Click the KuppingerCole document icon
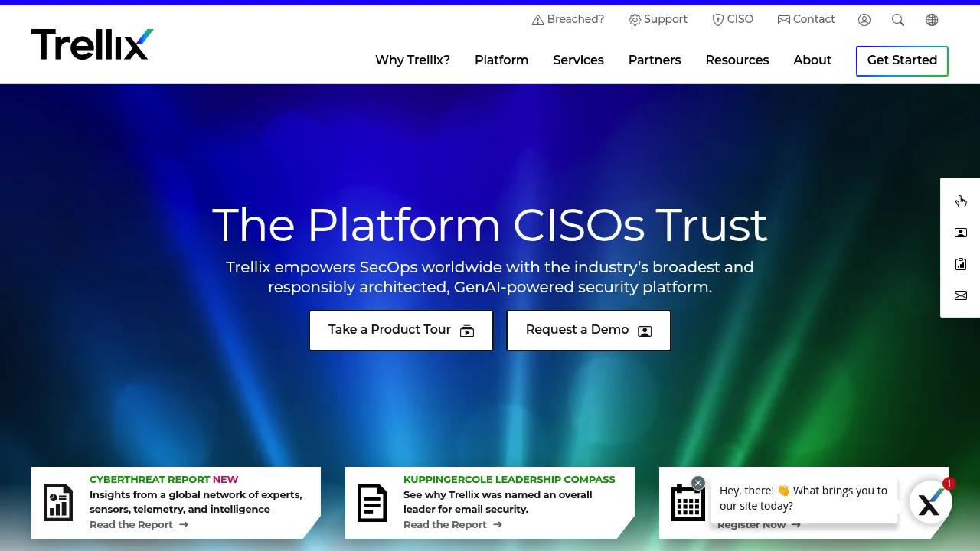 pyautogui.click(x=372, y=503)
